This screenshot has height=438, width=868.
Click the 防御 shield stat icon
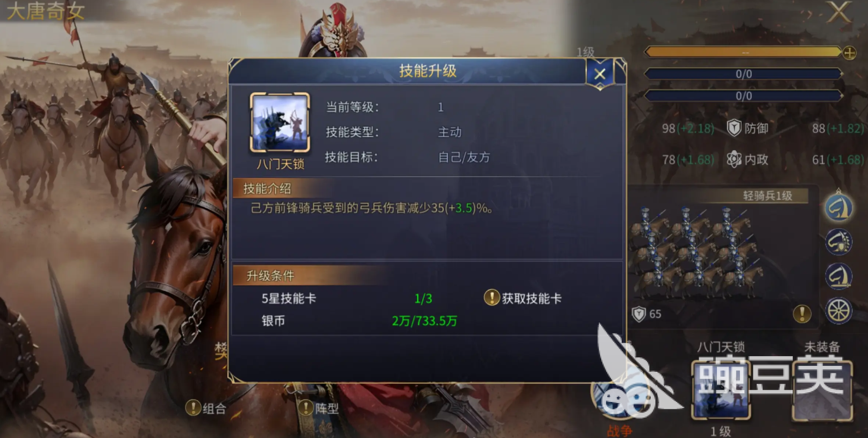(734, 128)
